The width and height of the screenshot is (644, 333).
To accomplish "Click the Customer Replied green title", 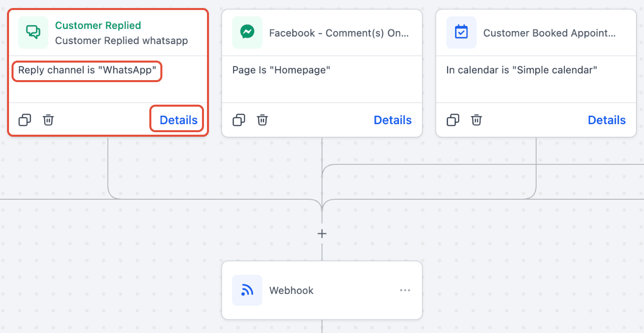I will coord(98,26).
